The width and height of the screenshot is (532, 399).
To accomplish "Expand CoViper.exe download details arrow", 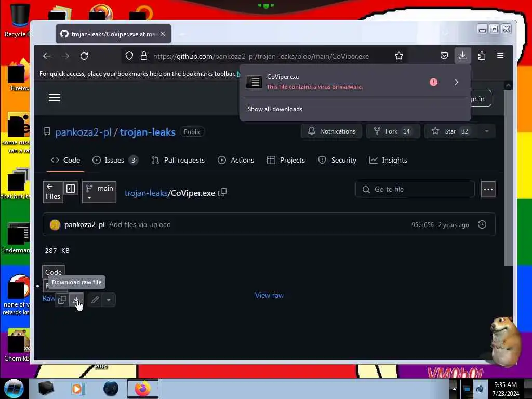I will click(x=456, y=82).
